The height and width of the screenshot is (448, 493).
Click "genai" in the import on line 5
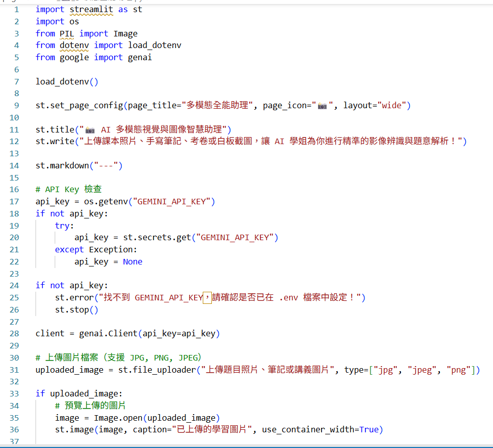tap(140, 58)
